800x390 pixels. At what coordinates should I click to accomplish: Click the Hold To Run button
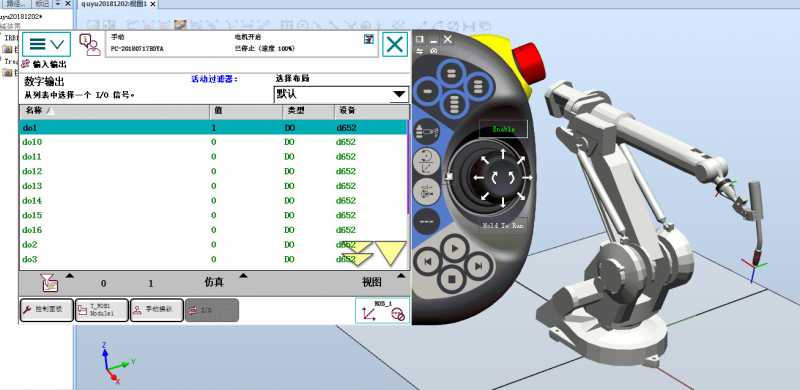pyautogui.click(x=503, y=225)
